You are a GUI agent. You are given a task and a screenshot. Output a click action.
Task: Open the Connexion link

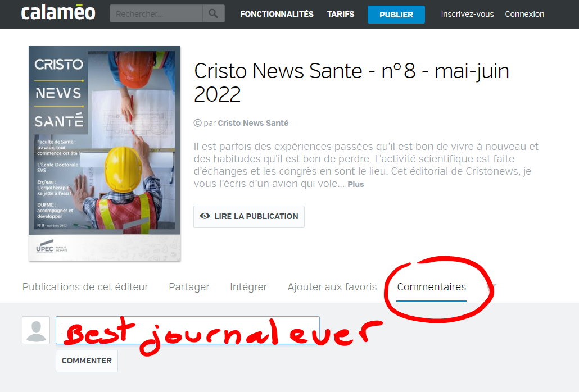coord(524,14)
